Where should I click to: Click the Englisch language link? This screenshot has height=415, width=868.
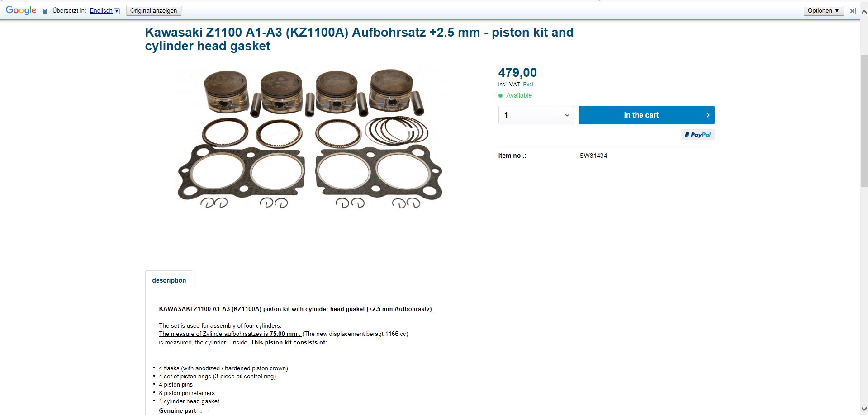[101, 11]
